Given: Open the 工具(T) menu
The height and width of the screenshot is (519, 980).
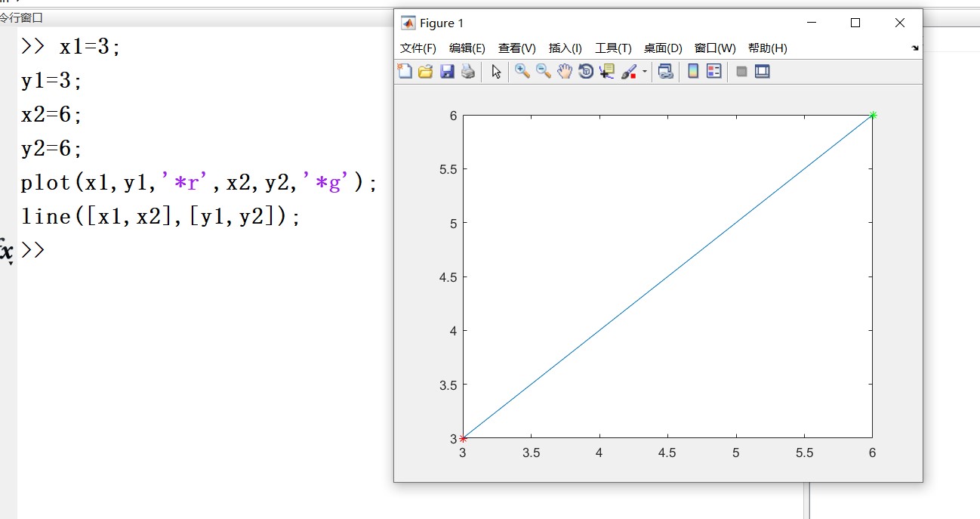Looking at the screenshot, I should click(x=614, y=48).
